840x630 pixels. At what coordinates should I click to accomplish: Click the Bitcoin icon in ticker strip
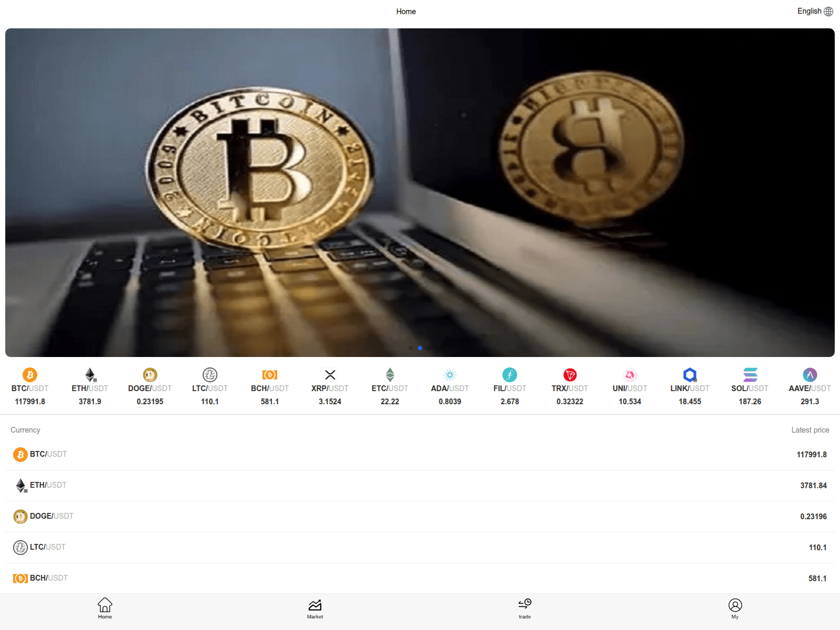coord(30,375)
